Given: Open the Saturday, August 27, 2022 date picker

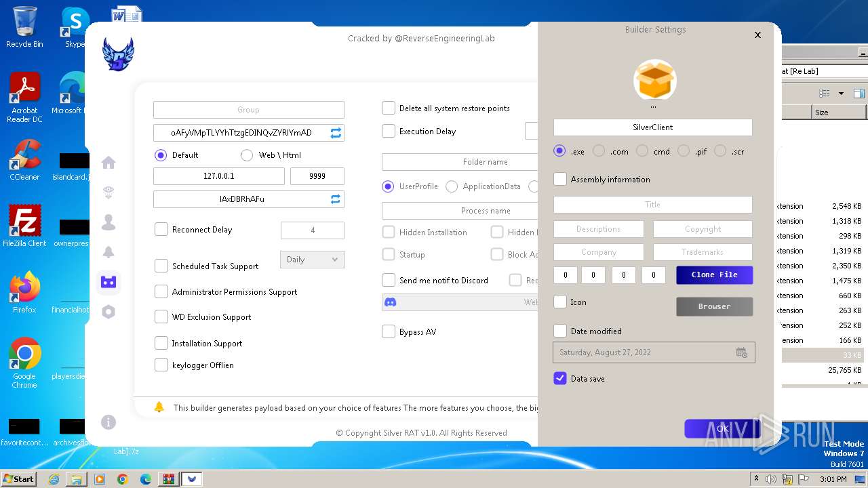Looking at the screenshot, I should (654, 352).
